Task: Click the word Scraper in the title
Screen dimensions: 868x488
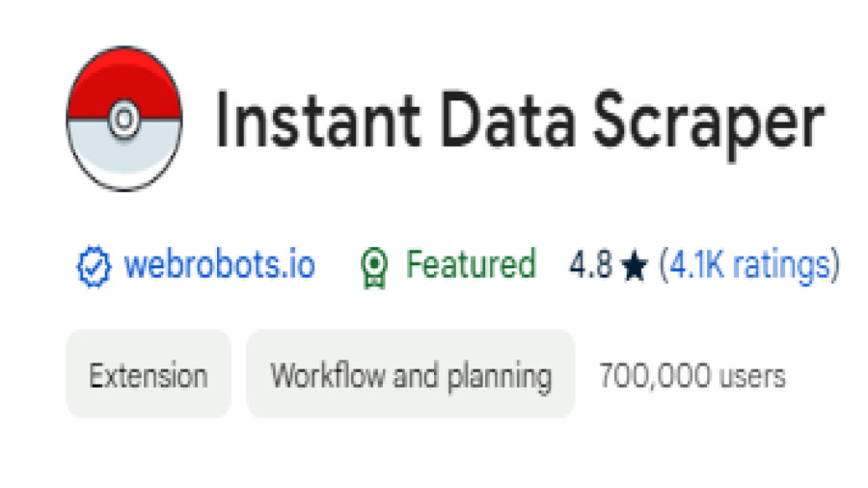Action: pyautogui.click(x=709, y=124)
